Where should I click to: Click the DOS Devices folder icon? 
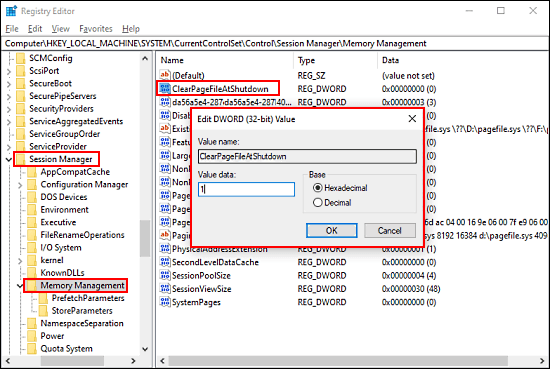[32, 197]
